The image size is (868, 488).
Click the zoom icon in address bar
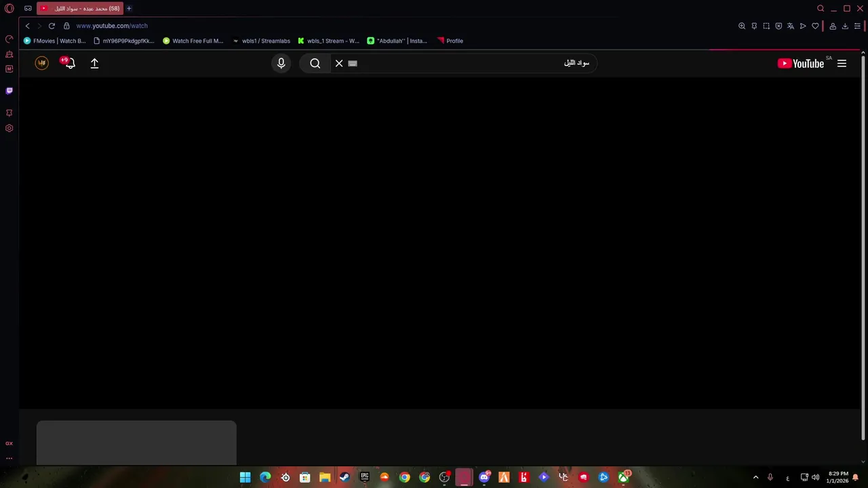(742, 26)
